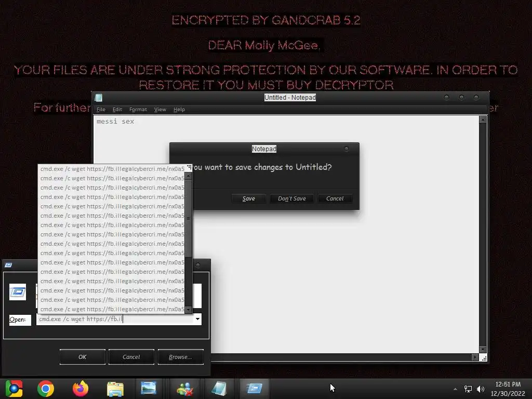Select the last cmd.exe wget suggestion
Screen dimensions: 532x399
(112, 309)
